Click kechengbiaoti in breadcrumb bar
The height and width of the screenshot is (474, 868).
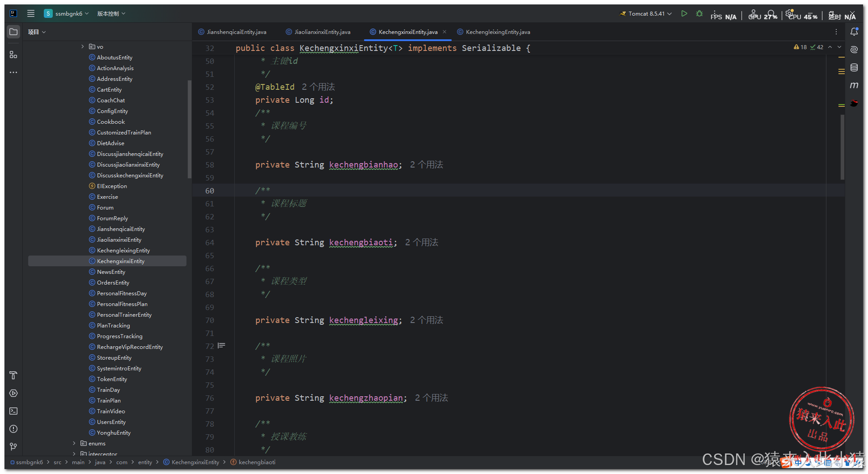253,462
